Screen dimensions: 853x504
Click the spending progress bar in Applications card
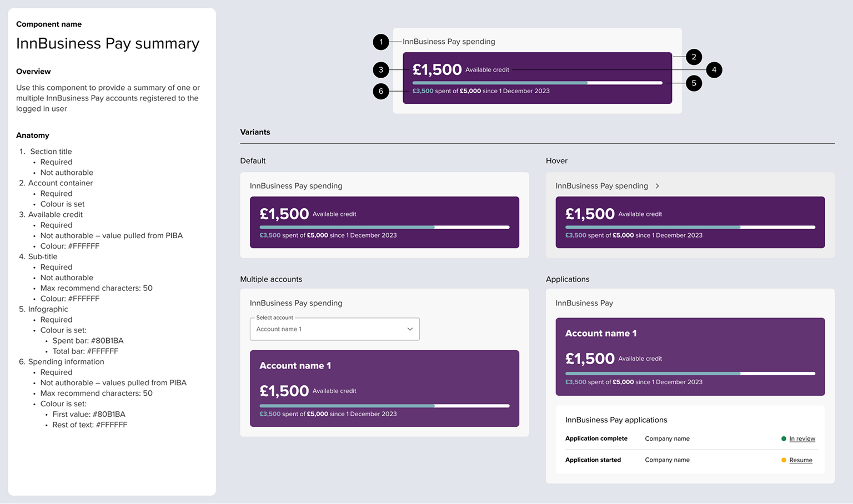(690, 374)
